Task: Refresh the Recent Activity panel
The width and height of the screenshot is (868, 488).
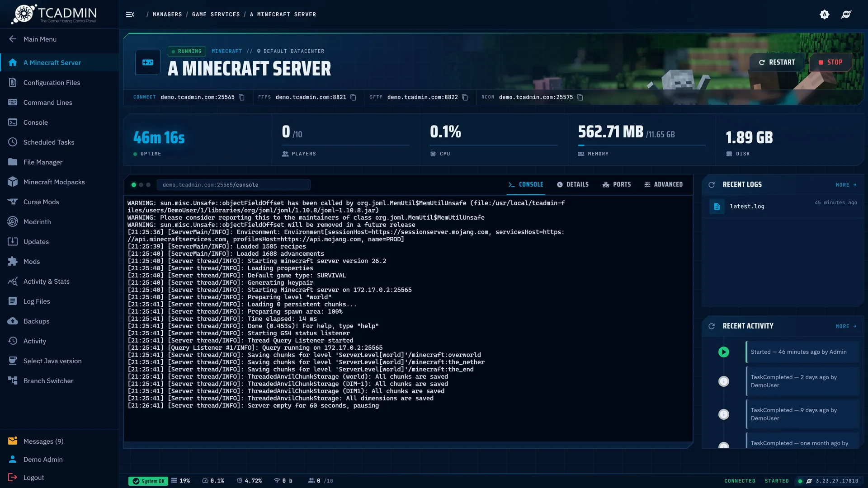Action: 712,326
